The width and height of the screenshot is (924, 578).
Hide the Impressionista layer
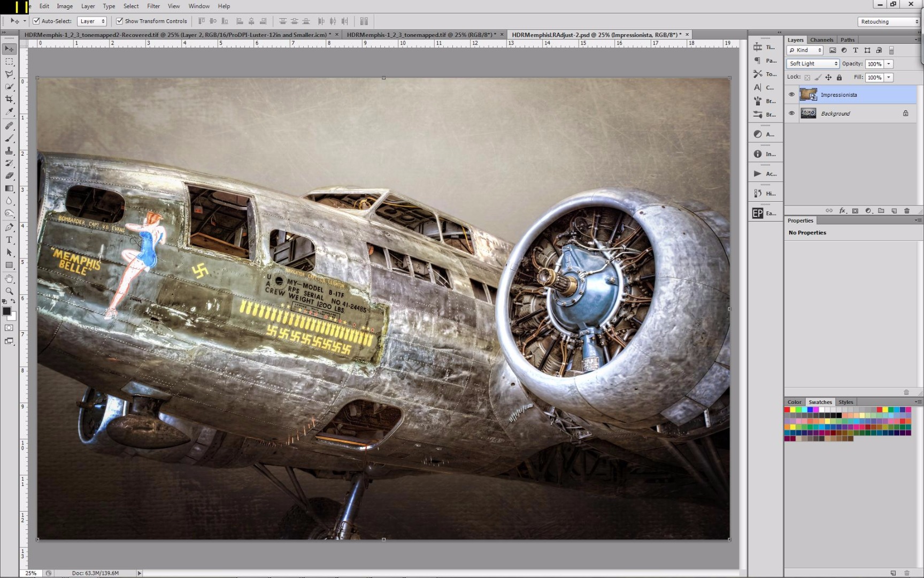point(791,95)
